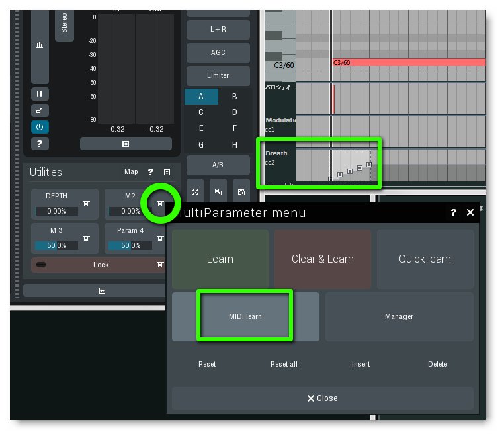Open the analyzer bars icon in the meter panel
Viewport: 504px width, 438px height.
[x=40, y=45]
